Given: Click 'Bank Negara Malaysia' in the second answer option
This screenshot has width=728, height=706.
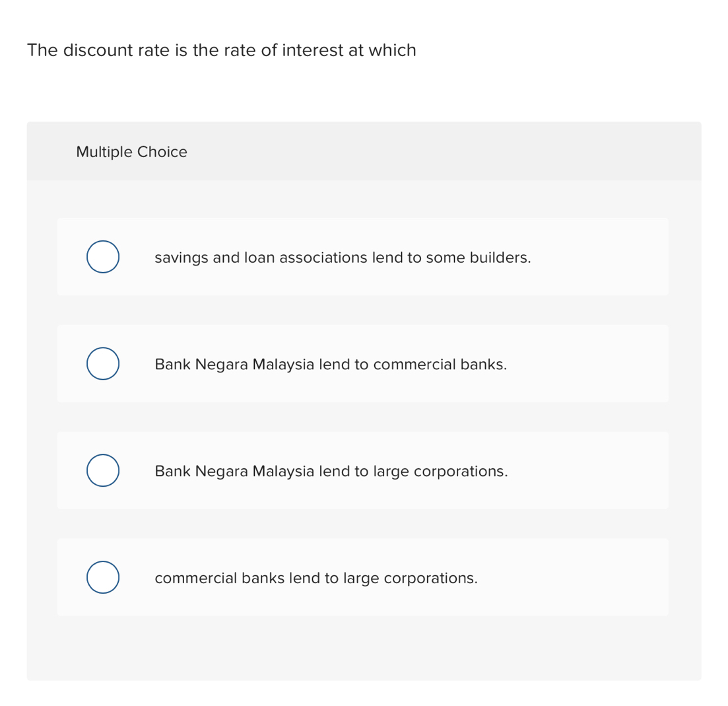Looking at the screenshot, I should (x=234, y=365).
